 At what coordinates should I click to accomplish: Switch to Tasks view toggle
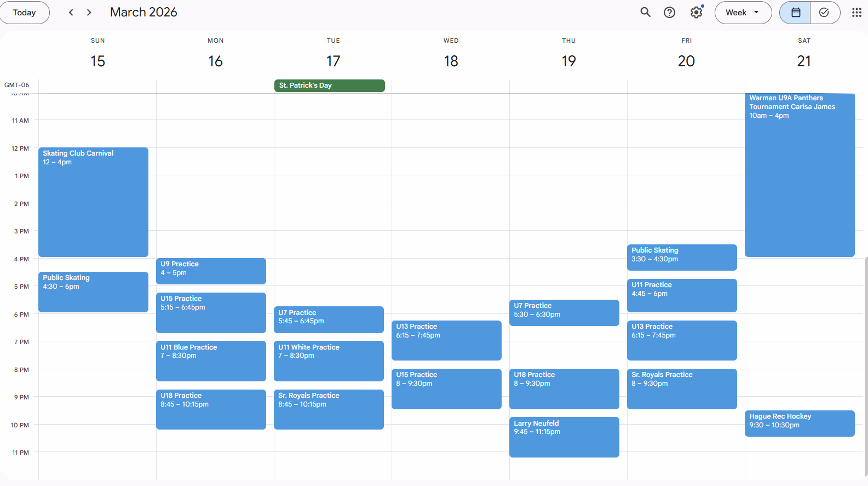pyautogui.click(x=824, y=13)
